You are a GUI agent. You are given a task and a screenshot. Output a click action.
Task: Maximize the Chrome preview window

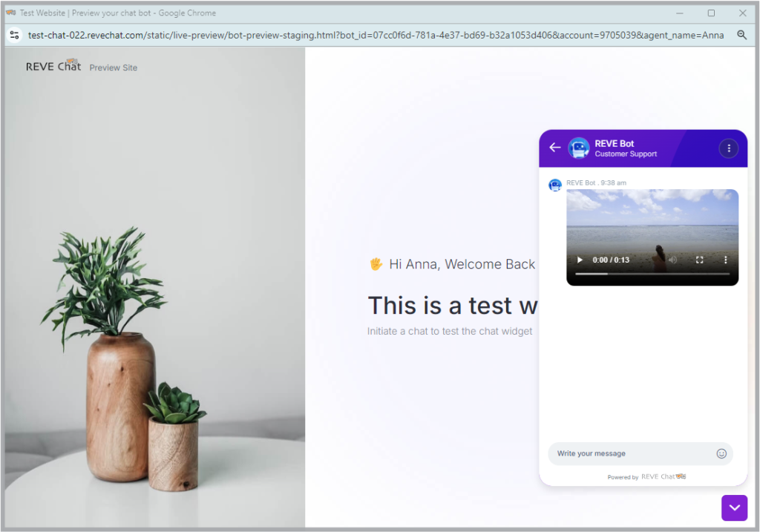click(710, 13)
